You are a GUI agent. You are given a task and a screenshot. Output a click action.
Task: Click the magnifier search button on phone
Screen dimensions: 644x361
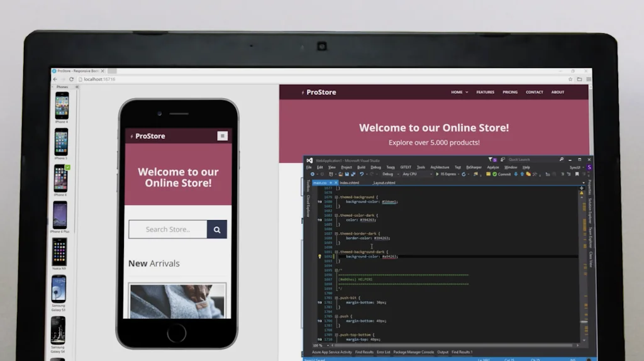click(x=217, y=230)
